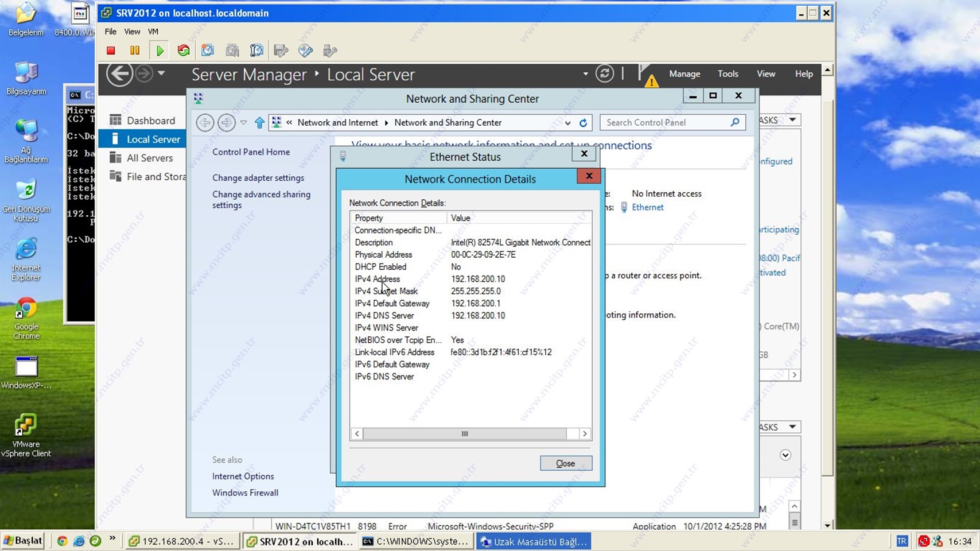Click Change advanced sharing settings
This screenshot has width=980, height=551.
(261, 200)
